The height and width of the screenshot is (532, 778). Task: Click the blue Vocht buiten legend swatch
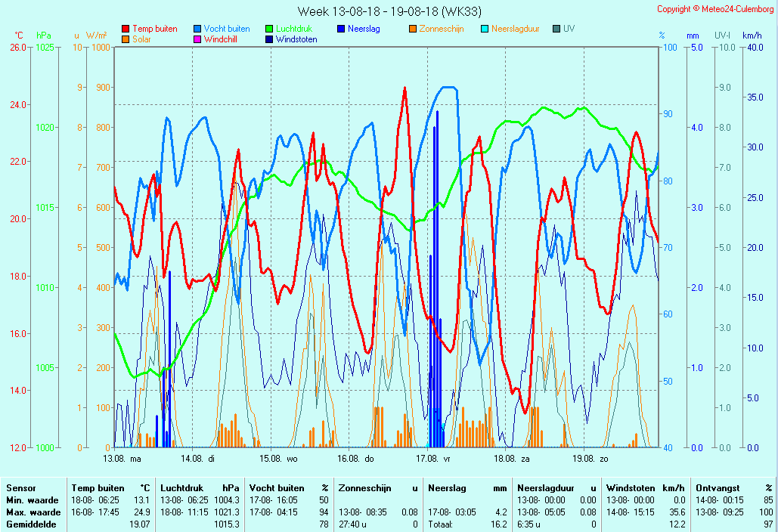tap(197, 29)
